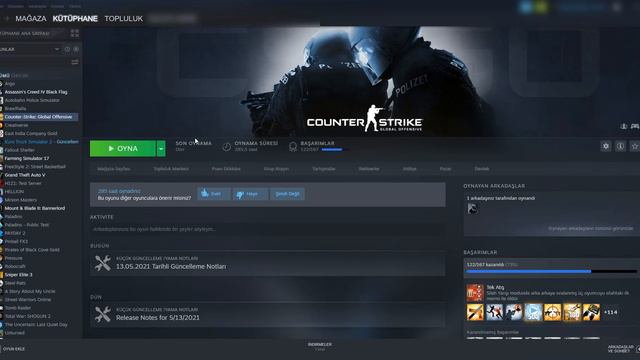Click the recent-activity clock icon in sidebar
640x360 pixels.
67,49
